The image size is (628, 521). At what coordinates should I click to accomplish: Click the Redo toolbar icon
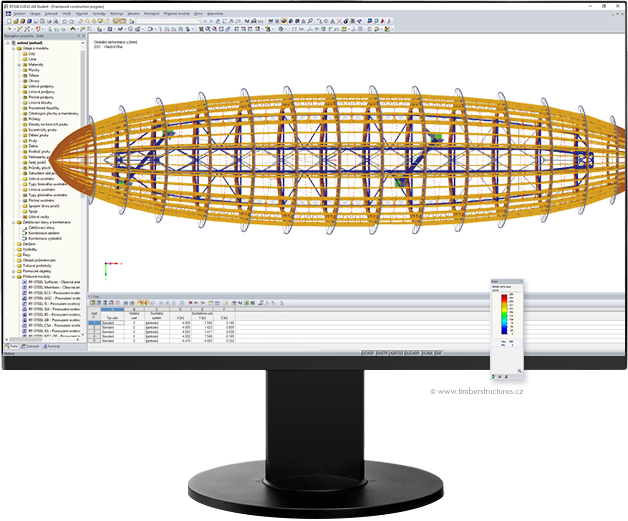(71, 21)
